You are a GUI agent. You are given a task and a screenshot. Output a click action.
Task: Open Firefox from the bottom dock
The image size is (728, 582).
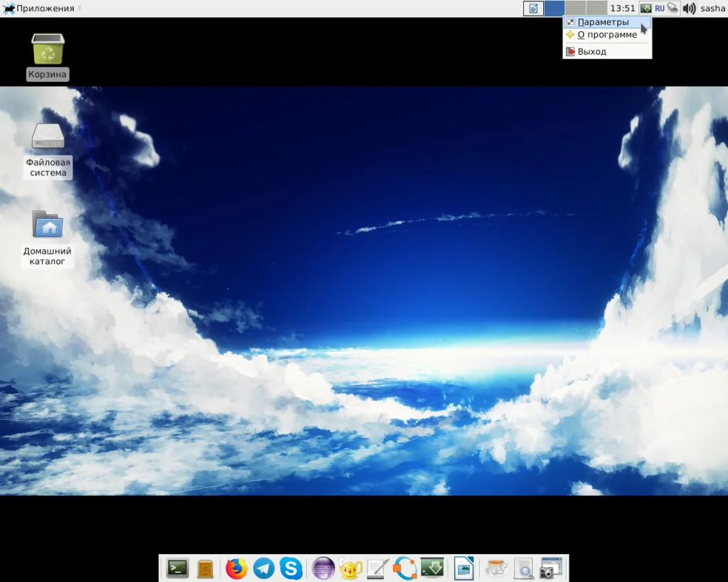[236, 568]
